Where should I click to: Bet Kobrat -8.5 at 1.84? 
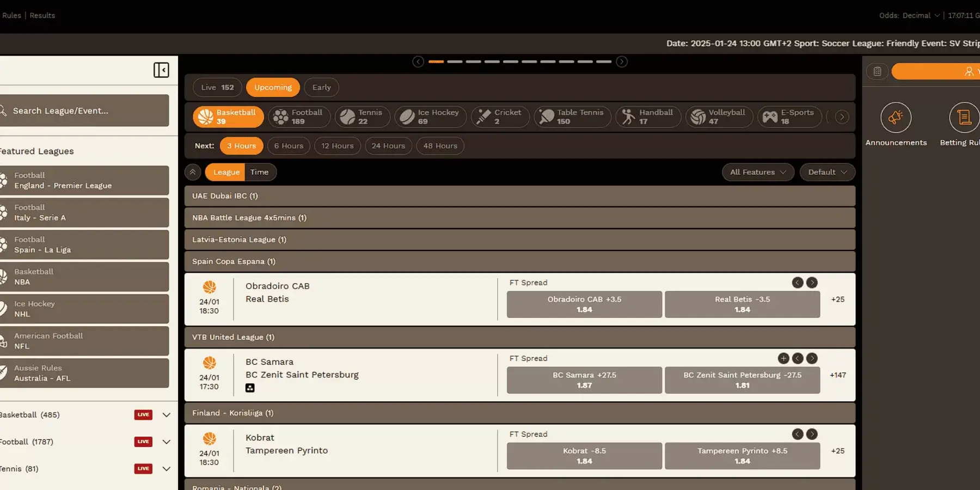(584, 456)
